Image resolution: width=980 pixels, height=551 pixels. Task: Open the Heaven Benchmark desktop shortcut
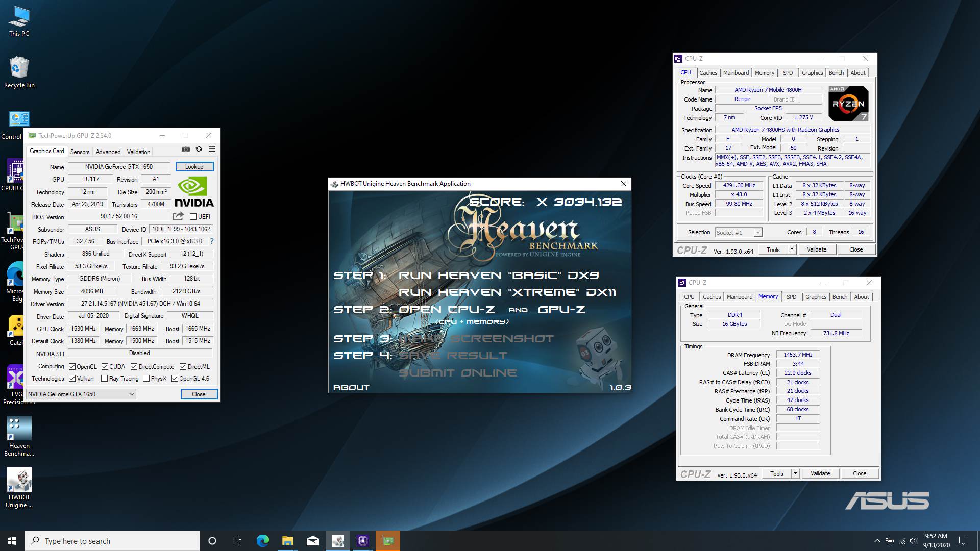point(19,436)
